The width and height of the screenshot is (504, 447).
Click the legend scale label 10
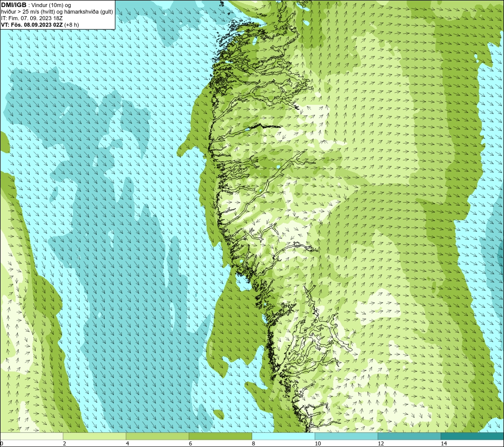pyautogui.click(x=318, y=443)
